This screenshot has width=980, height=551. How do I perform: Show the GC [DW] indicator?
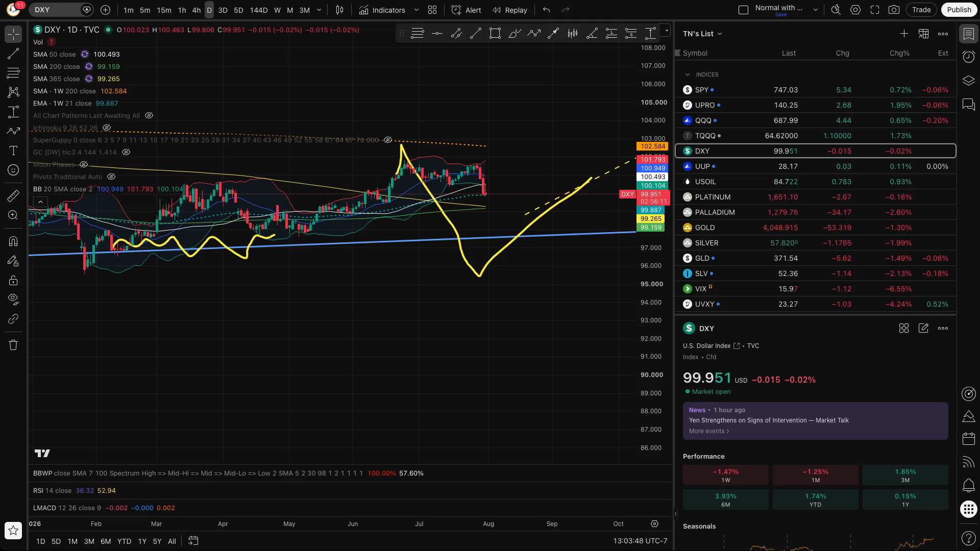click(x=126, y=153)
